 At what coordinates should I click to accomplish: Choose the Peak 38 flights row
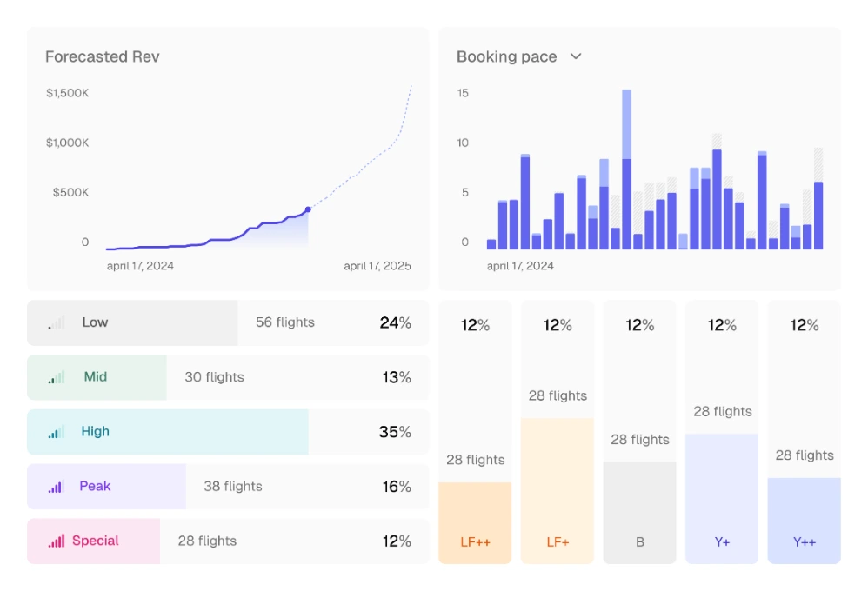pos(228,487)
